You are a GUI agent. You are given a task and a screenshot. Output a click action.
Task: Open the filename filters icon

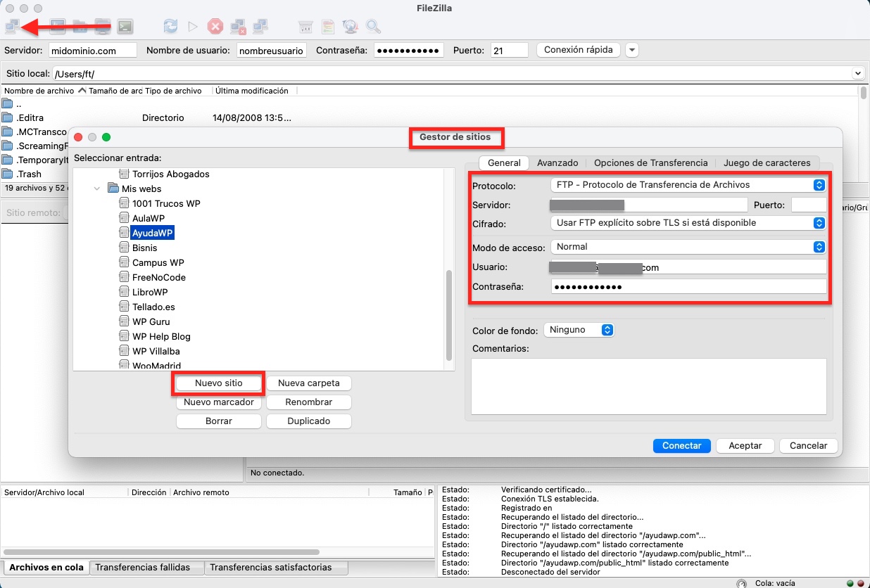tap(305, 26)
